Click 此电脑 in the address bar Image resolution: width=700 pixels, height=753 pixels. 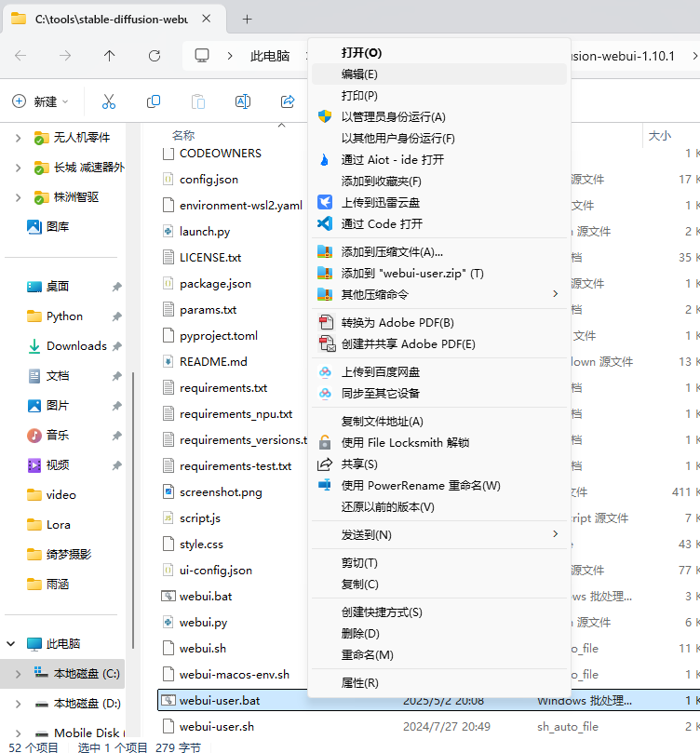(270, 56)
